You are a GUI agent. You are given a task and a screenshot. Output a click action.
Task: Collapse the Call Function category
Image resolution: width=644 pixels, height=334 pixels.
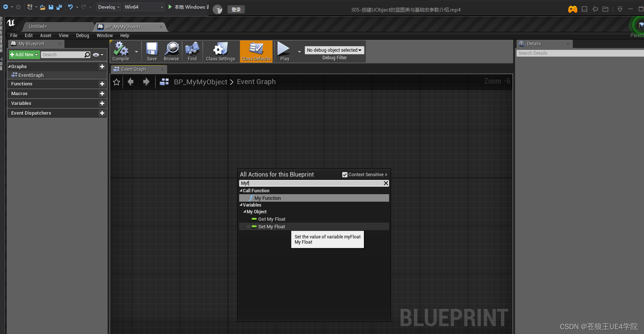(x=241, y=190)
